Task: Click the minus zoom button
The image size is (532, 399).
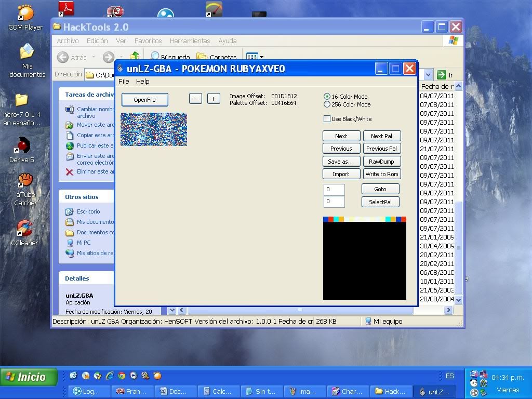Action: [195, 99]
